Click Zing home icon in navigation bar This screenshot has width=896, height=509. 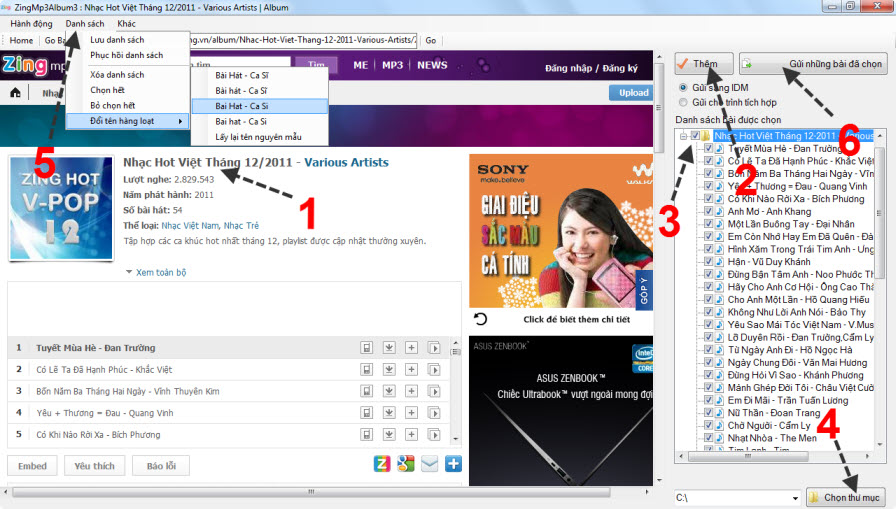click(x=15, y=93)
